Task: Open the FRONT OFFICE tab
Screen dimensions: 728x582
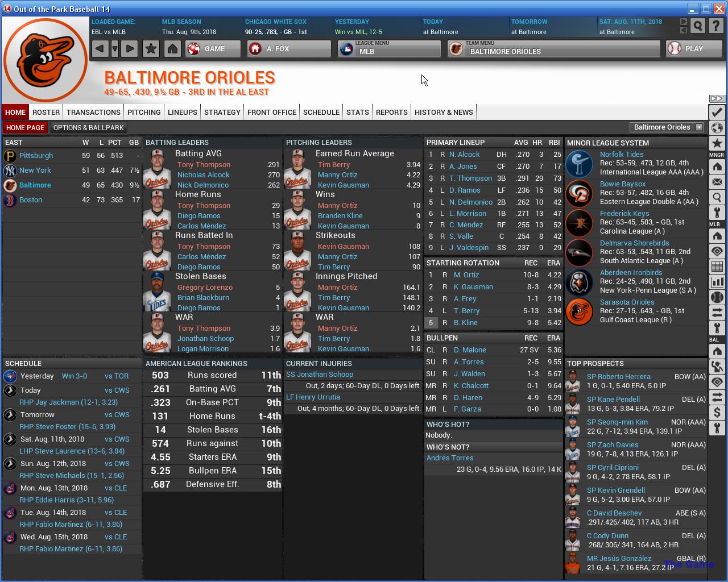Action: [272, 112]
